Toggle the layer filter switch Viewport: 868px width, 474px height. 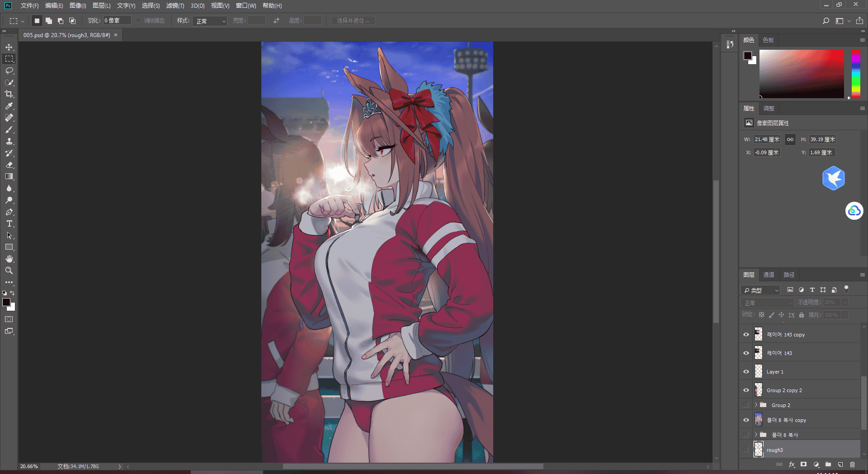coord(846,289)
